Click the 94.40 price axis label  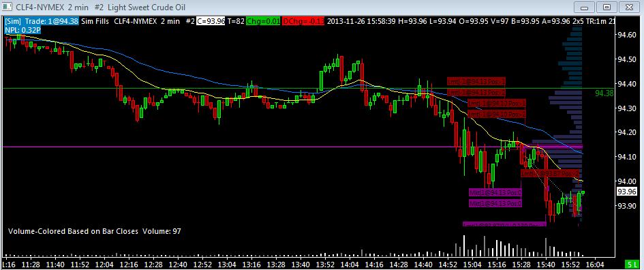626,85
